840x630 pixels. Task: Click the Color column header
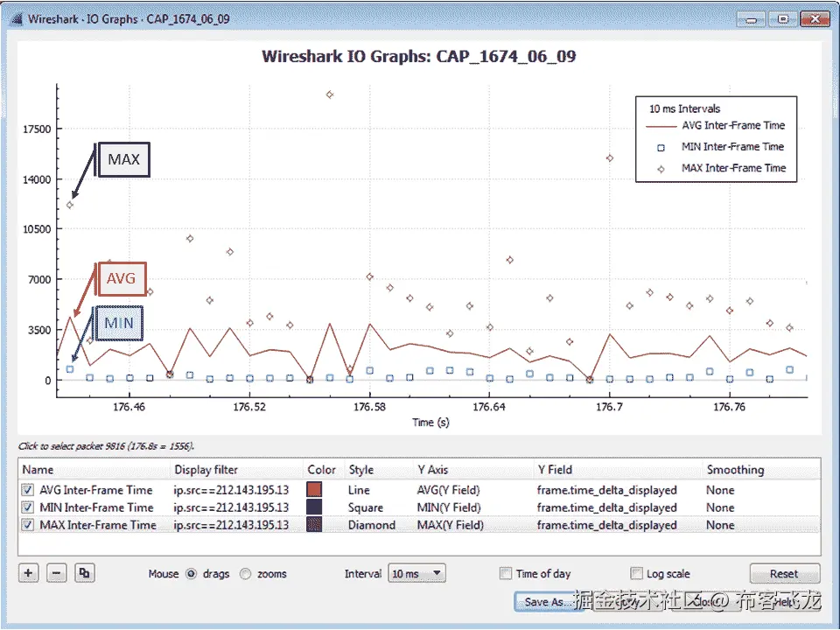pos(321,470)
